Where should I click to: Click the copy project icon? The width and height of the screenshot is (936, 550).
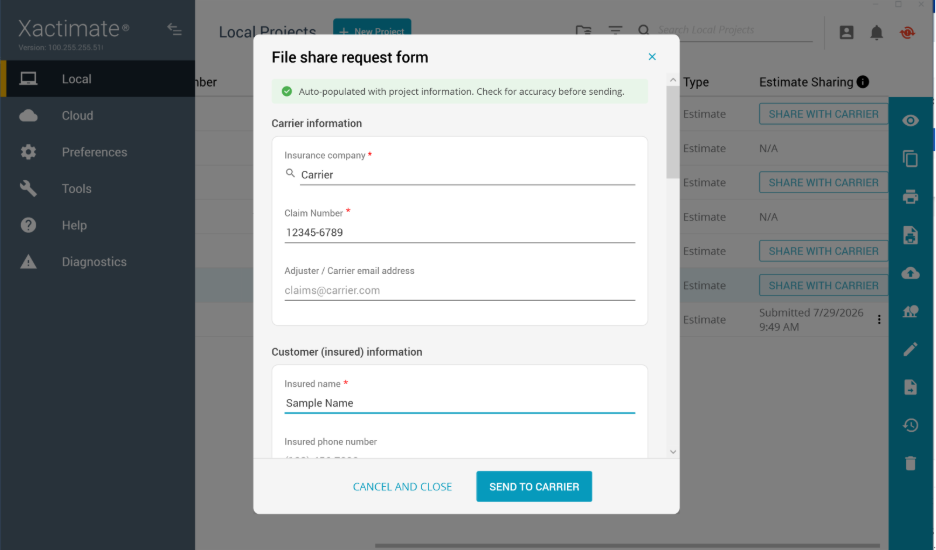[x=910, y=159]
